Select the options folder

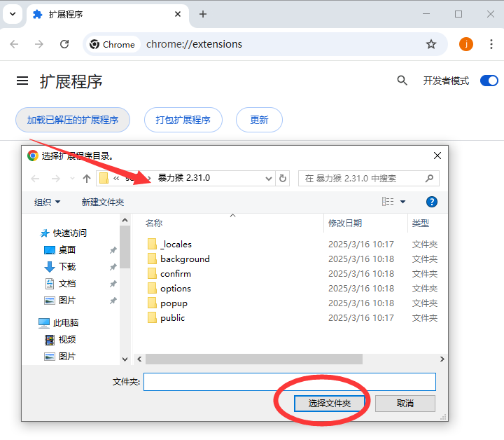click(169, 289)
